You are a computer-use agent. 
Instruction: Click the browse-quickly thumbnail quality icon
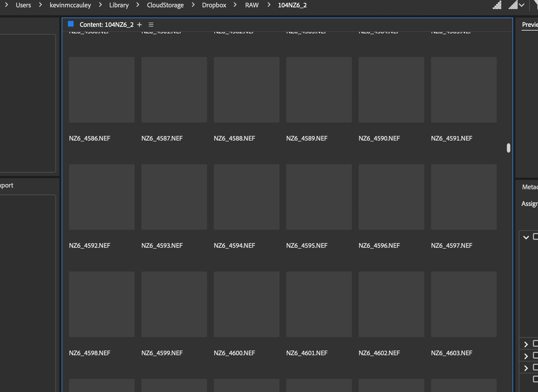click(x=497, y=5)
